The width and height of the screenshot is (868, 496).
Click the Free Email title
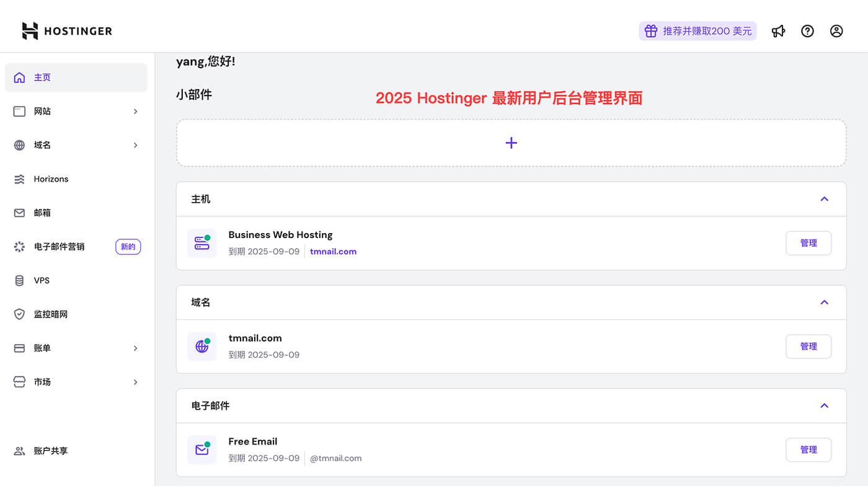click(253, 441)
